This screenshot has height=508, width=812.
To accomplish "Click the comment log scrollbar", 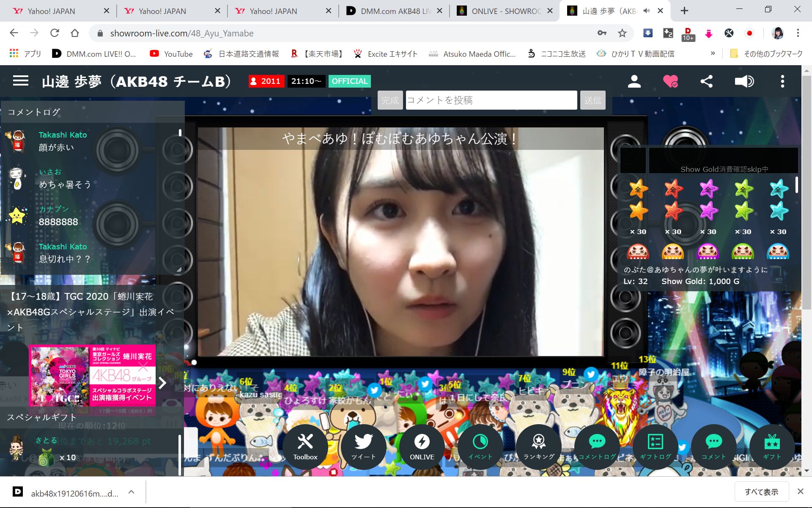I will 180,133.
